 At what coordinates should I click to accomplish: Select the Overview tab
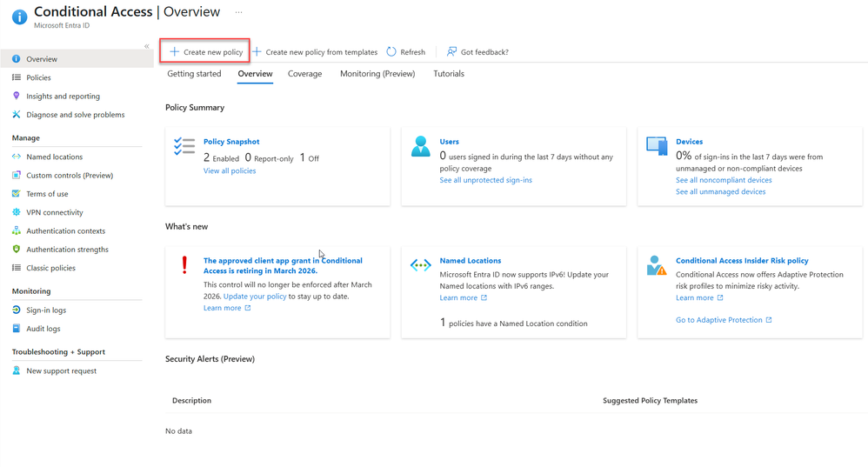[255, 74]
